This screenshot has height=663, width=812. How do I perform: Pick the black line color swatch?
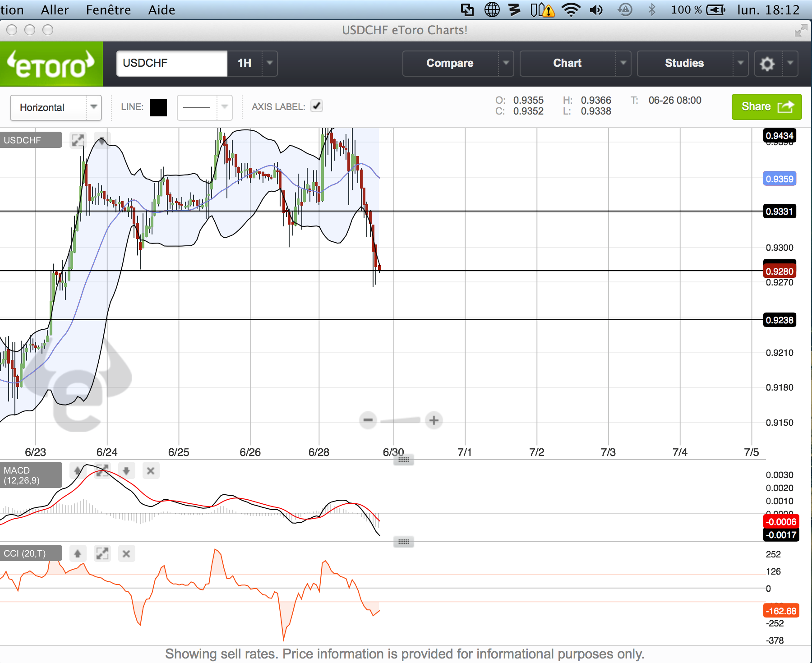click(x=158, y=108)
